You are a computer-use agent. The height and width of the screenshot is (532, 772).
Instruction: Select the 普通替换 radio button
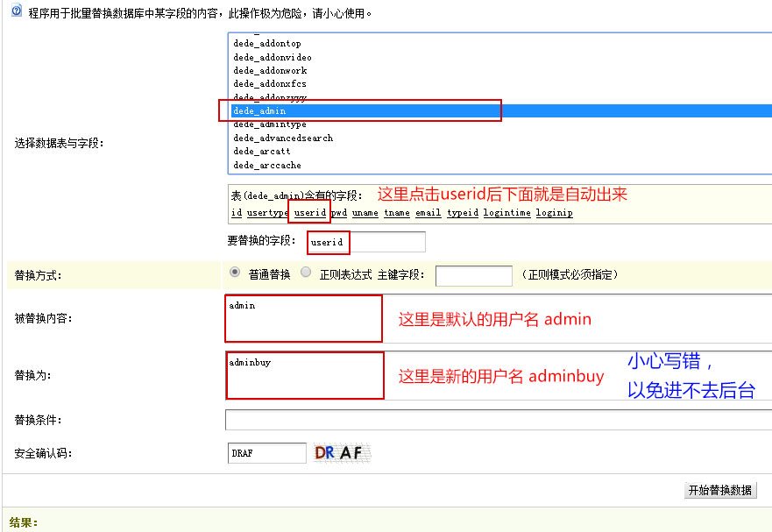235,272
